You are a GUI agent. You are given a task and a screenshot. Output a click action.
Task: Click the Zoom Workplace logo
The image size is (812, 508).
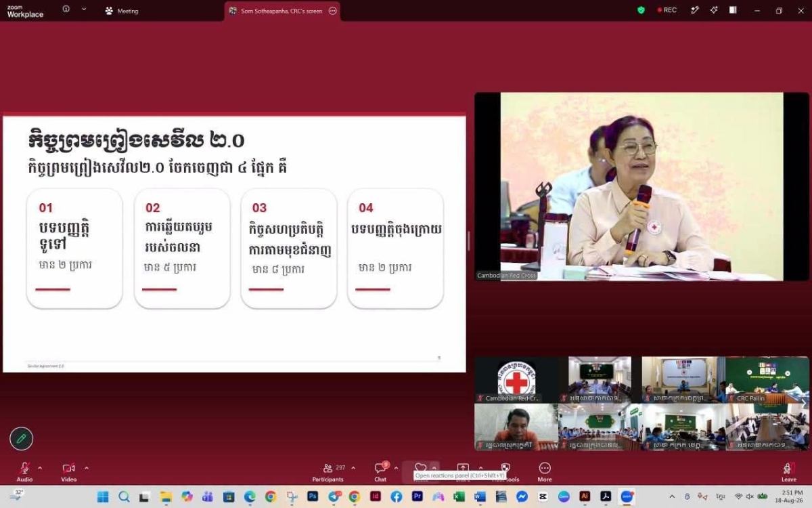tap(25, 11)
